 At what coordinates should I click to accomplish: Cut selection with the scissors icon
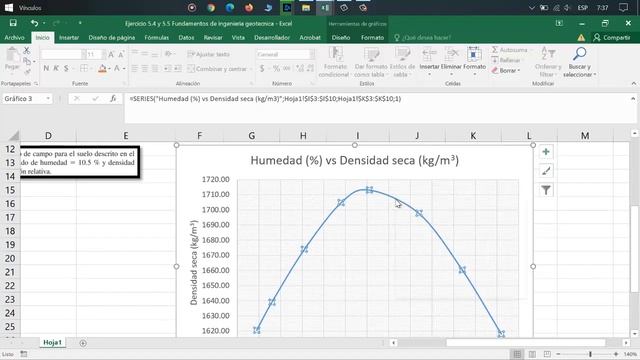pos(27,51)
